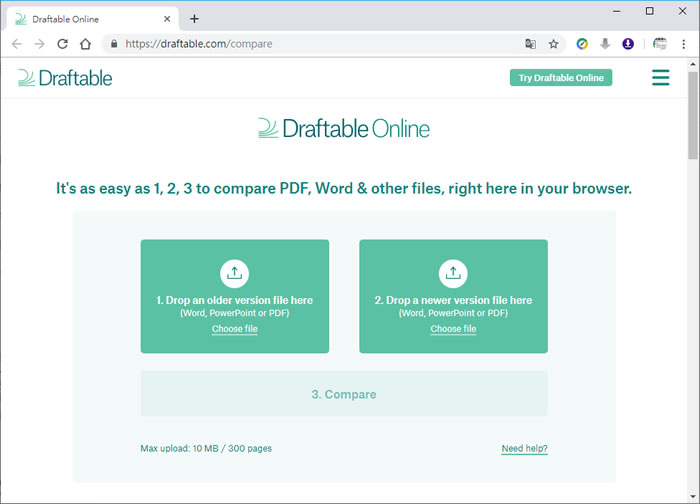The height and width of the screenshot is (504, 700).
Task: Select the Draftable Online browser tab
Action: (90, 18)
